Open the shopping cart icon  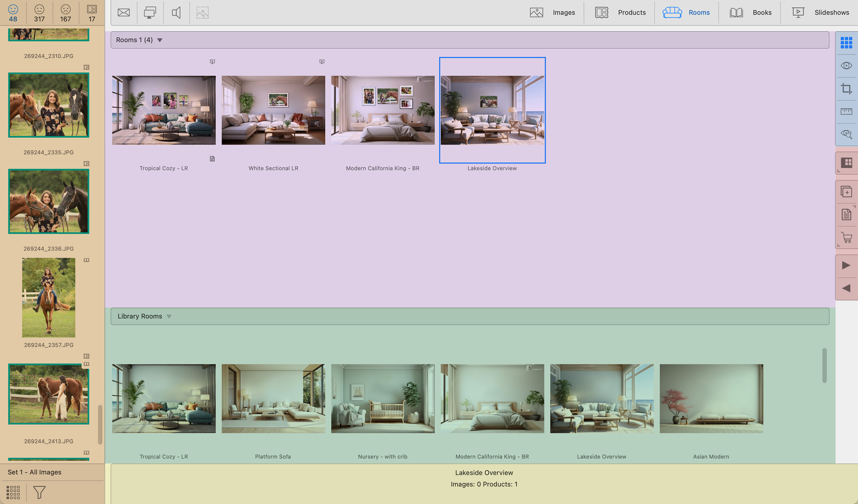tap(846, 237)
